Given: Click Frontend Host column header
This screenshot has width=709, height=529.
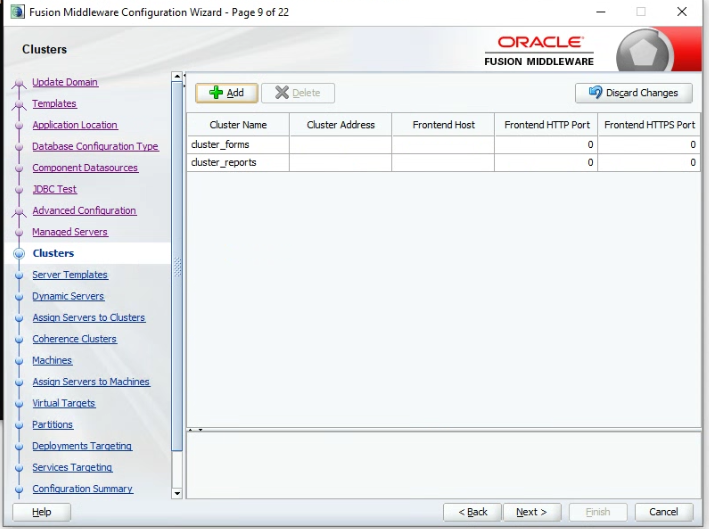Looking at the screenshot, I should (x=443, y=125).
